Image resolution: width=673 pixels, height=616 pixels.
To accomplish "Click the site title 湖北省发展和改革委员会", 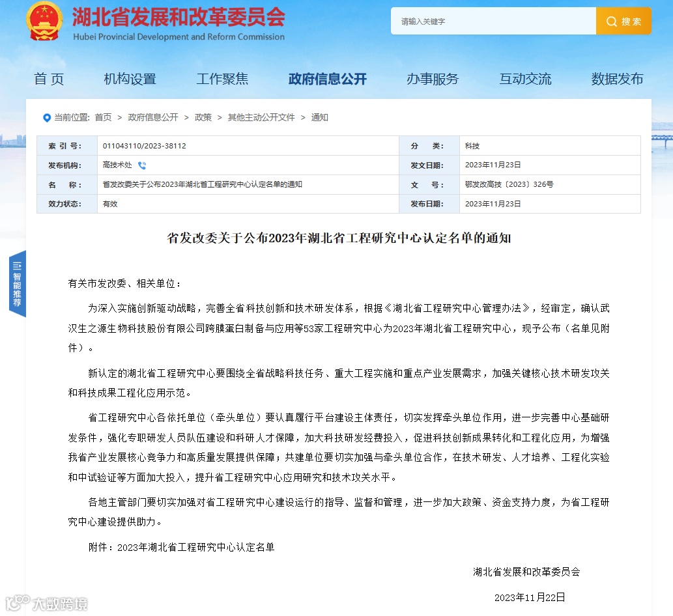I will [179, 17].
